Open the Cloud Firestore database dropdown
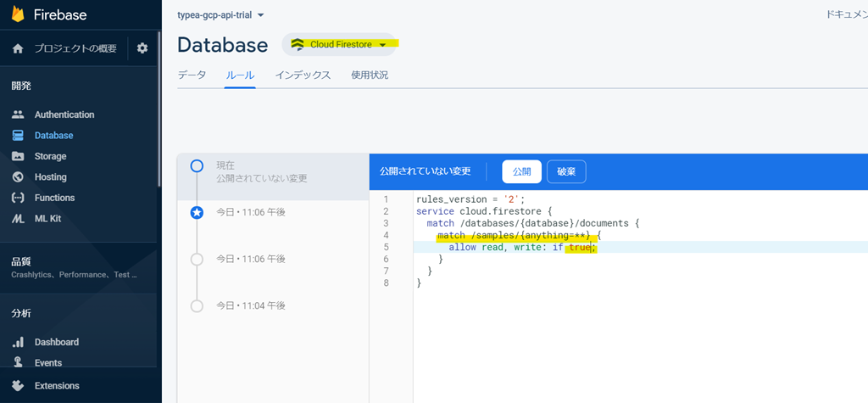This screenshot has height=403, width=868. point(339,44)
